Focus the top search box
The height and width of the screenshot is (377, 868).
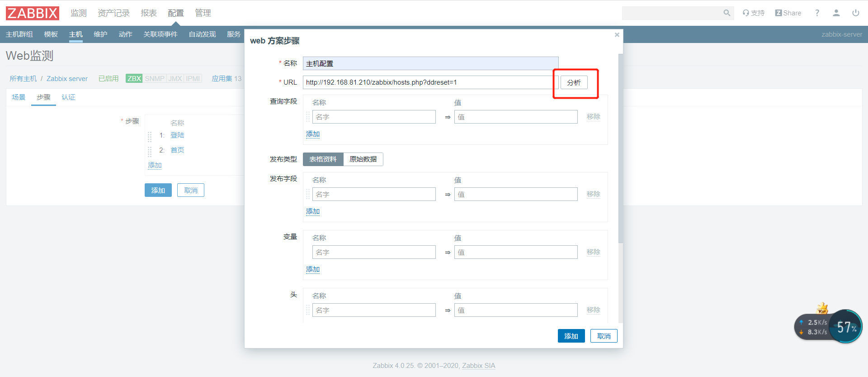(x=672, y=13)
